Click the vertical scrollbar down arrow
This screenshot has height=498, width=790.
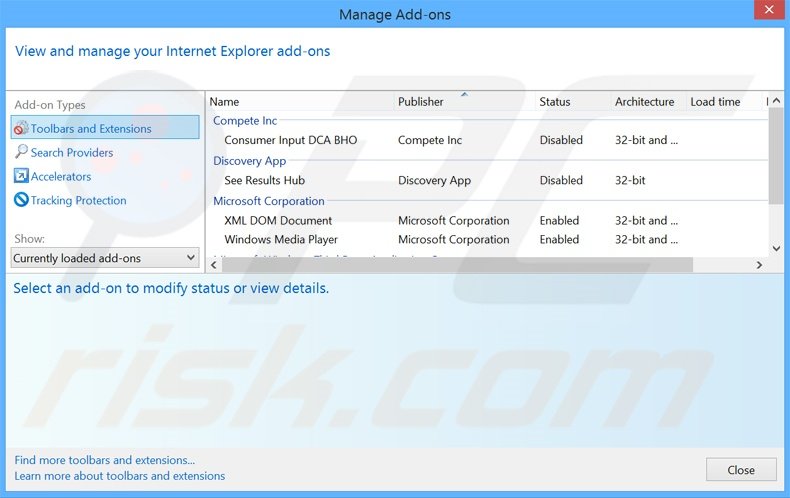point(776,248)
